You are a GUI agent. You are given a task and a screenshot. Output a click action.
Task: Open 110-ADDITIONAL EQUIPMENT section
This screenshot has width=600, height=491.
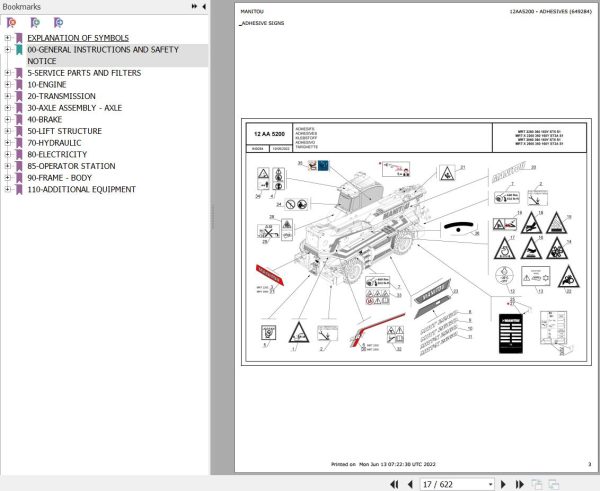click(x=82, y=189)
